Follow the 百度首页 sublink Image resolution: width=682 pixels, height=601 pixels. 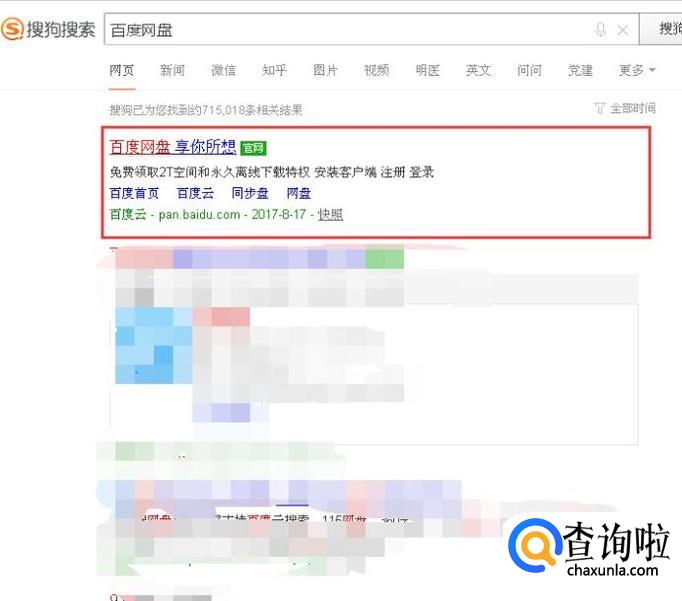coord(134,193)
